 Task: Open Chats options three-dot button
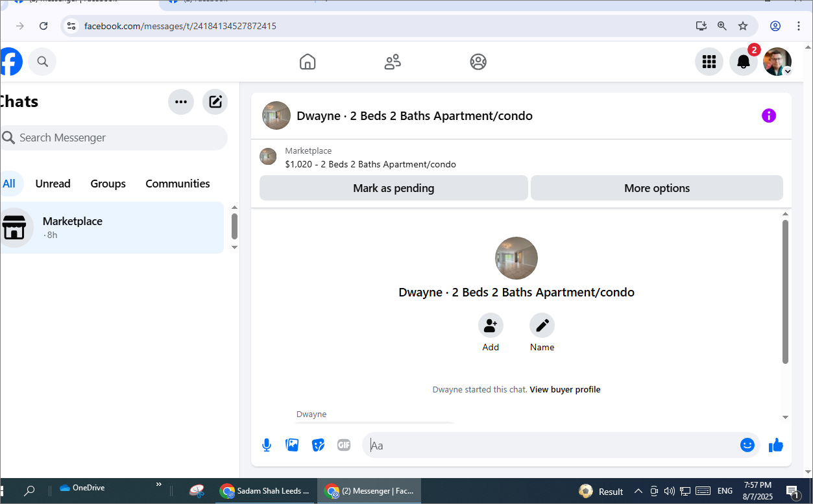(181, 102)
